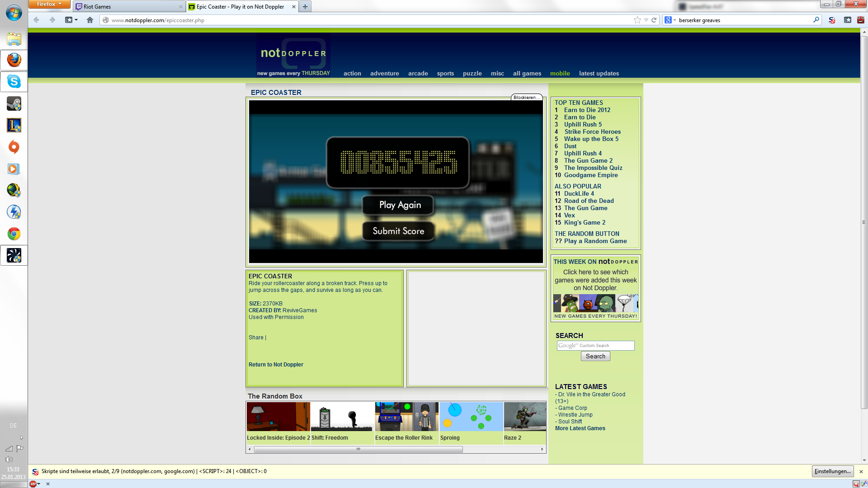This screenshot has height=488, width=868.
Task: Click the Action Center flag tray icon
Action: click(19, 449)
